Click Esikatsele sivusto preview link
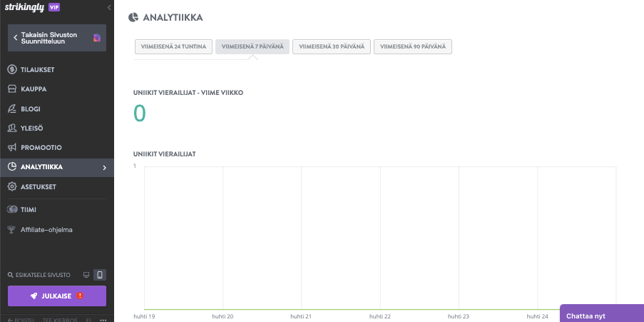644x322 pixels. 39,275
